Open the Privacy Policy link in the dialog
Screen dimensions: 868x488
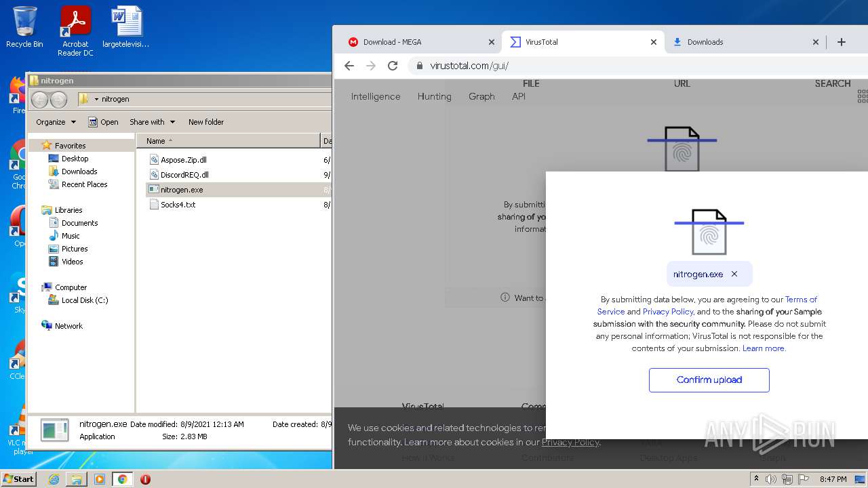pos(668,312)
